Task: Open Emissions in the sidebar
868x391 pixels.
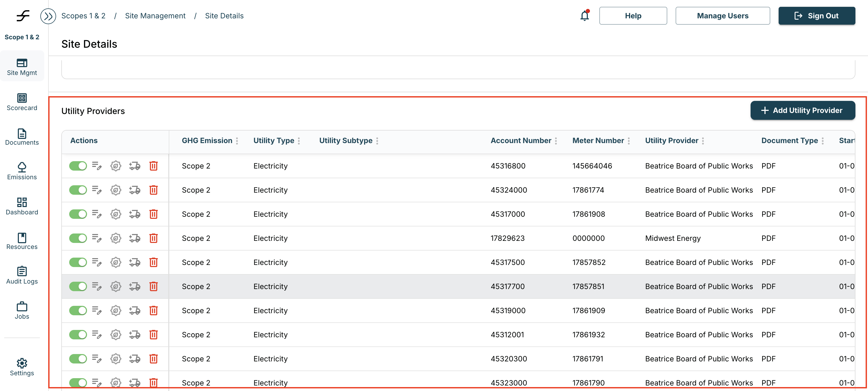Action: point(22,171)
